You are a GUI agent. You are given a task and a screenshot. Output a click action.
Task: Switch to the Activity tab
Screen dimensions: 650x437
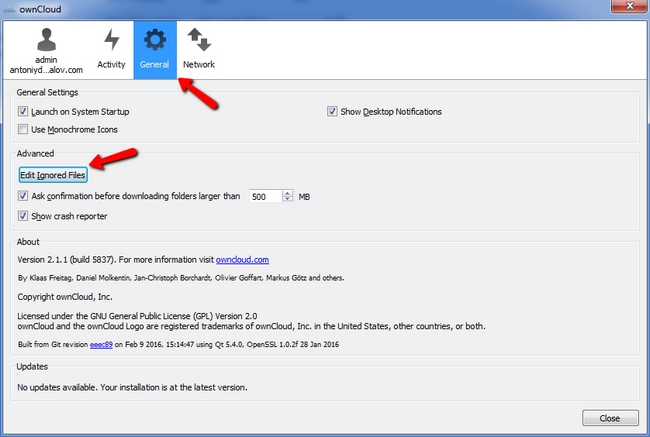coord(111,50)
